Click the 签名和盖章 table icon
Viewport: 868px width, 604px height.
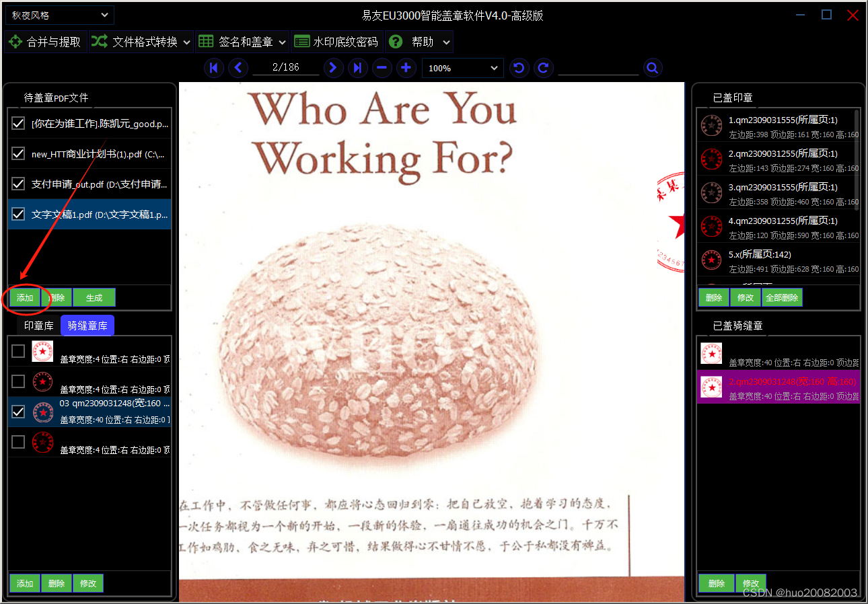(206, 42)
